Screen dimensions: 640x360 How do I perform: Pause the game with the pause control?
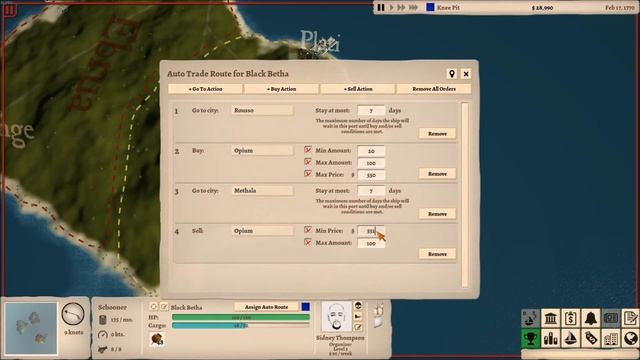pos(381,7)
